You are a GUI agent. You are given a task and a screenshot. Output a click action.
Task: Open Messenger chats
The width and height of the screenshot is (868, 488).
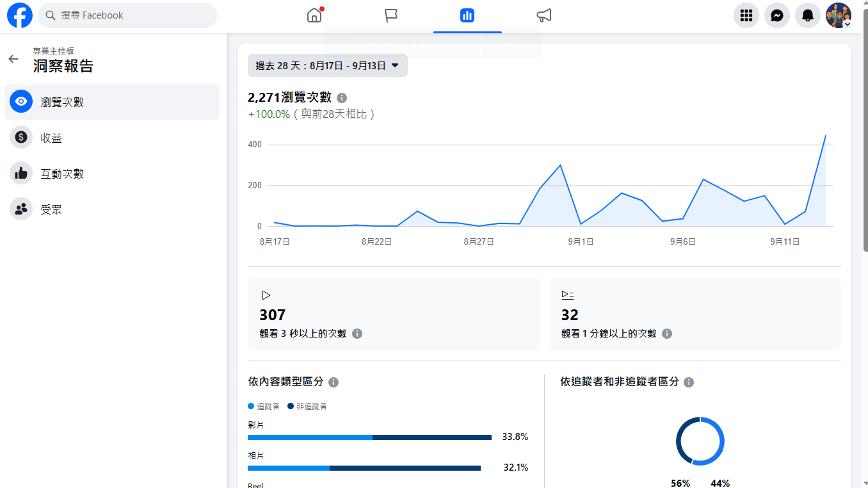click(x=776, y=15)
